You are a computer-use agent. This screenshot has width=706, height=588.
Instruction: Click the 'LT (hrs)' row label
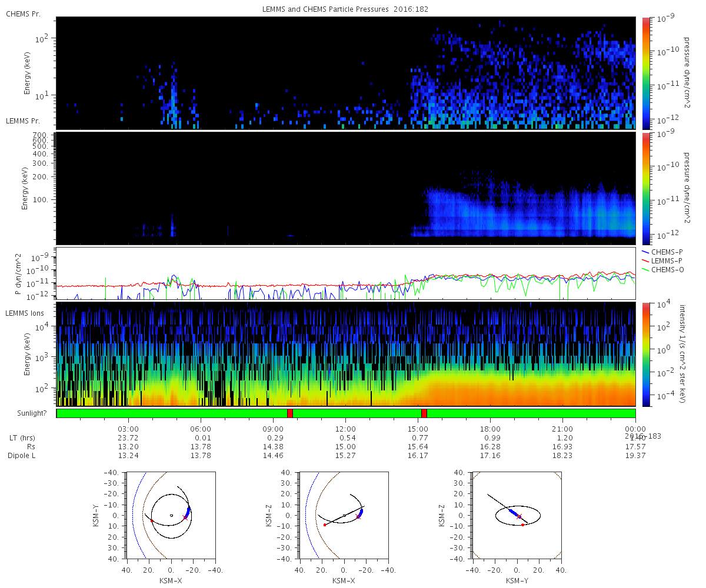22,438
